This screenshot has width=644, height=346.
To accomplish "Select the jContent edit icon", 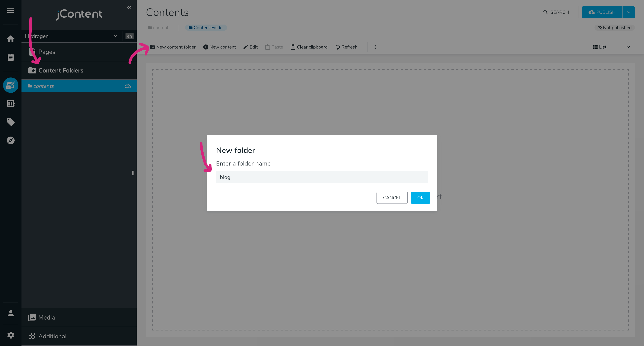I will (x=11, y=85).
